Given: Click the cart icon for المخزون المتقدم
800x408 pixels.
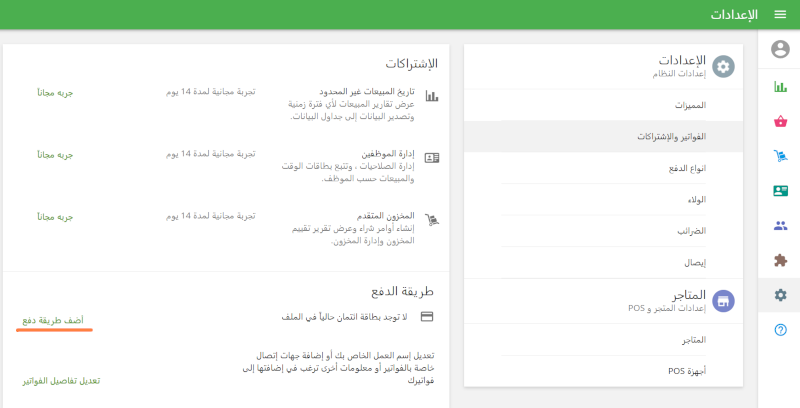Looking at the screenshot, I should pyautogui.click(x=432, y=220).
